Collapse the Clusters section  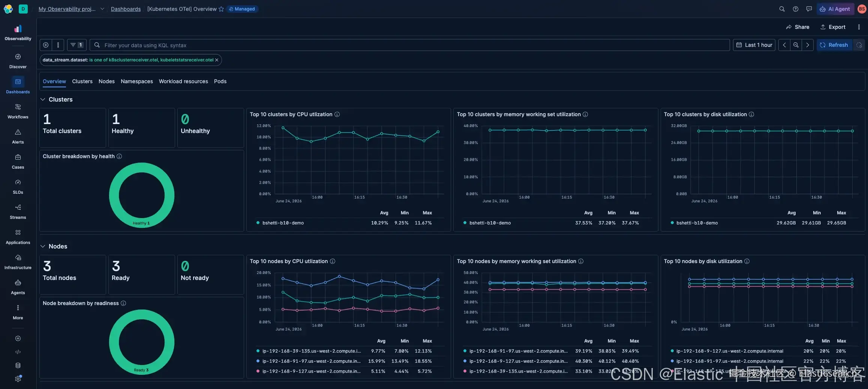[43, 99]
